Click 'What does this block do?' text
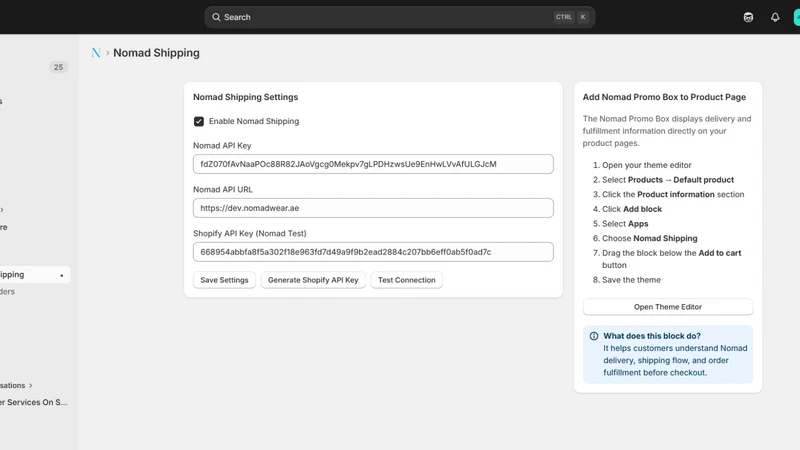 coord(652,336)
